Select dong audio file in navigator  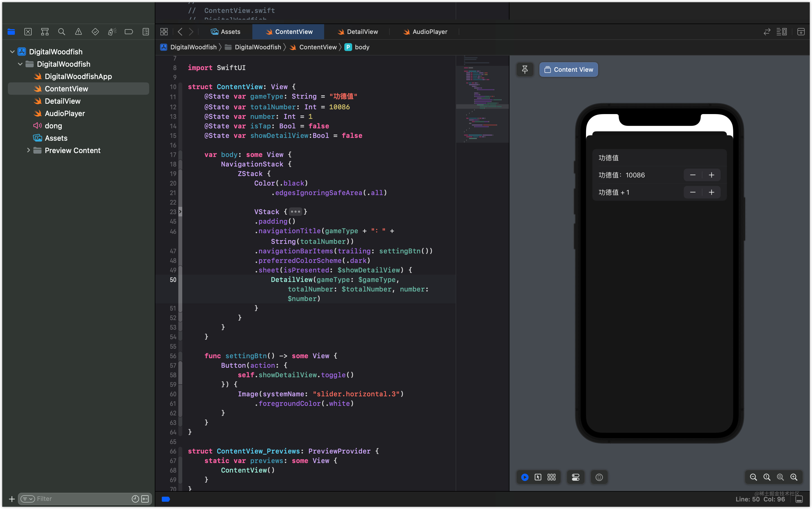point(78,126)
